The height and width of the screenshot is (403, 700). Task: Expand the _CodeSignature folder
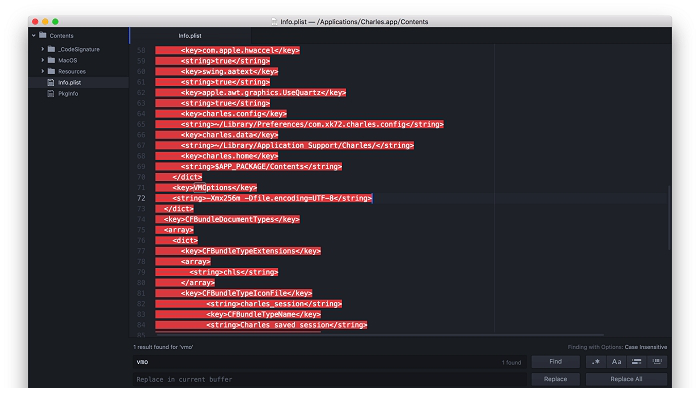(x=42, y=48)
